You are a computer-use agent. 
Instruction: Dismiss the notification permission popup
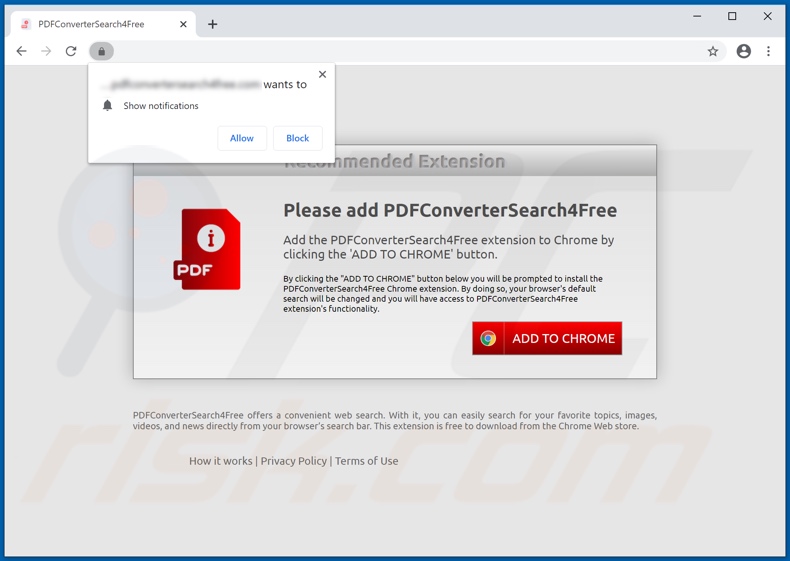pos(322,74)
